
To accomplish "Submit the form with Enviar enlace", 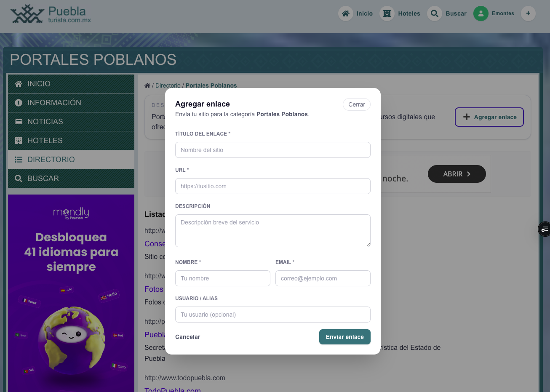I will [x=344, y=337].
